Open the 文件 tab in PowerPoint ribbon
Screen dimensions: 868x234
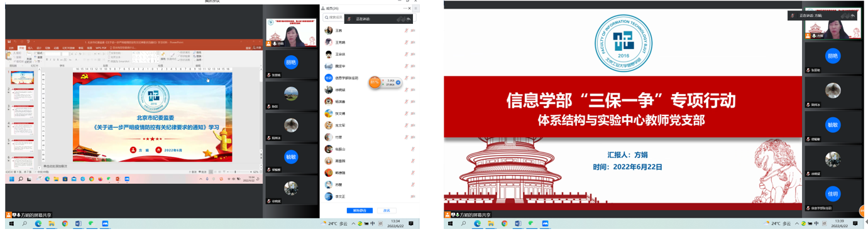click(x=11, y=48)
